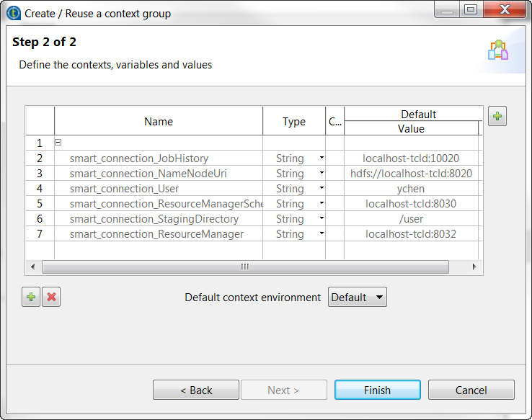Click the configure contexts plus icon at top right
Viewport: 532px width, 420px height.
point(497,116)
